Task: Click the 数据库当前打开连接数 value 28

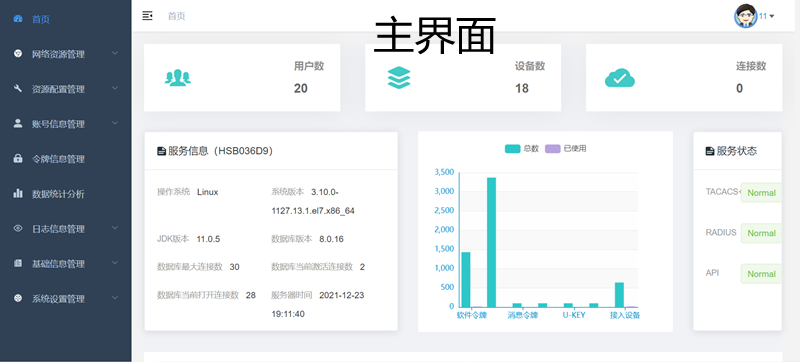Action: pyautogui.click(x=251, y=295)
